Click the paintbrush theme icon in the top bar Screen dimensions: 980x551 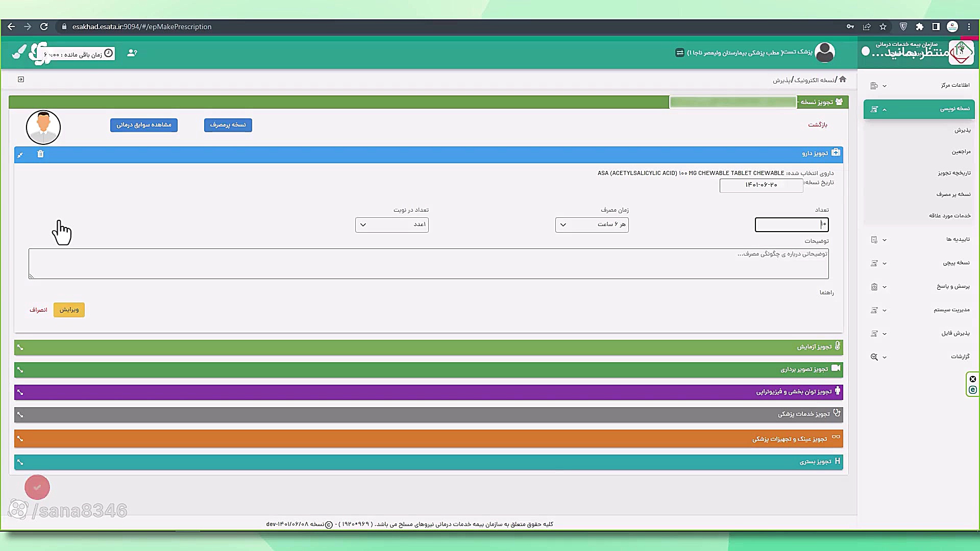tap(19, 52)
